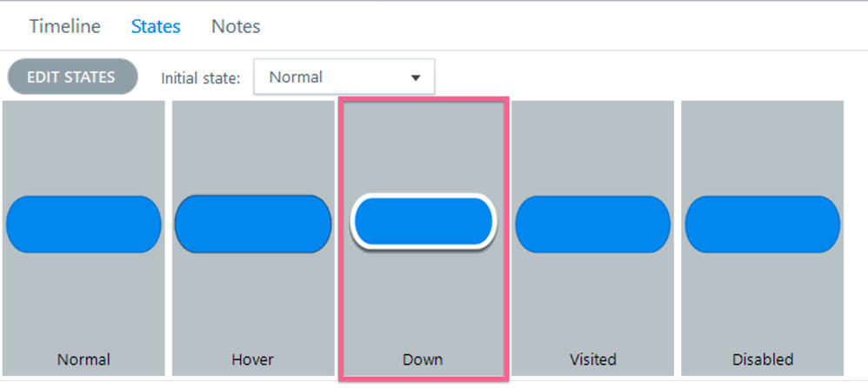Screen dimensions: 868x388
Task: Select the Disabled state thumbnail card
Action: tap(762, 148)
